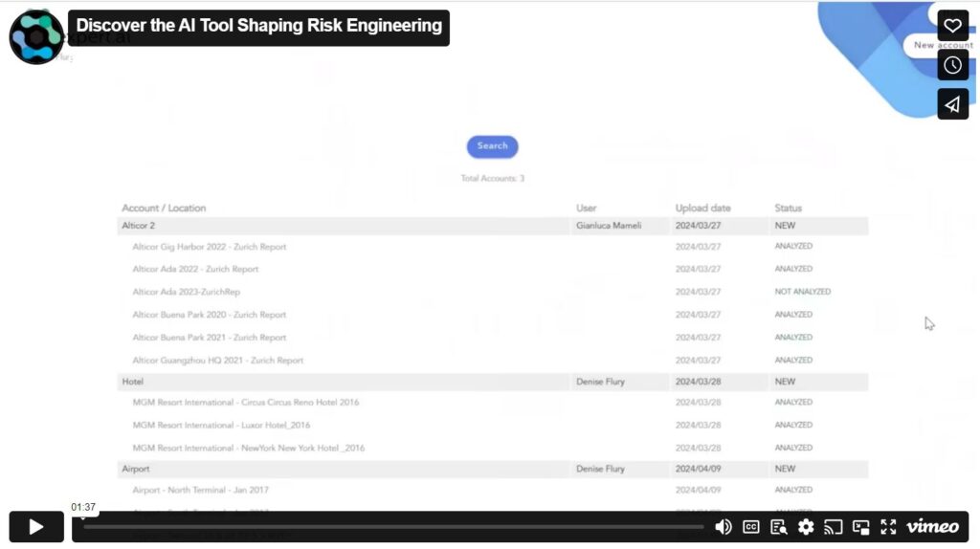This screenshot has width=980, height=549.
Task: Open Alticor Buena Park 2020 - Zurich Report
Action: click(x=209, y=315)
